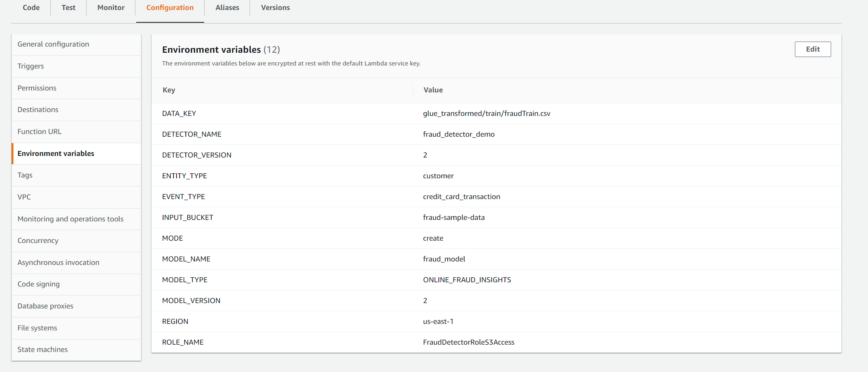
Task: Open the Test tab
Action: [68, 8]
